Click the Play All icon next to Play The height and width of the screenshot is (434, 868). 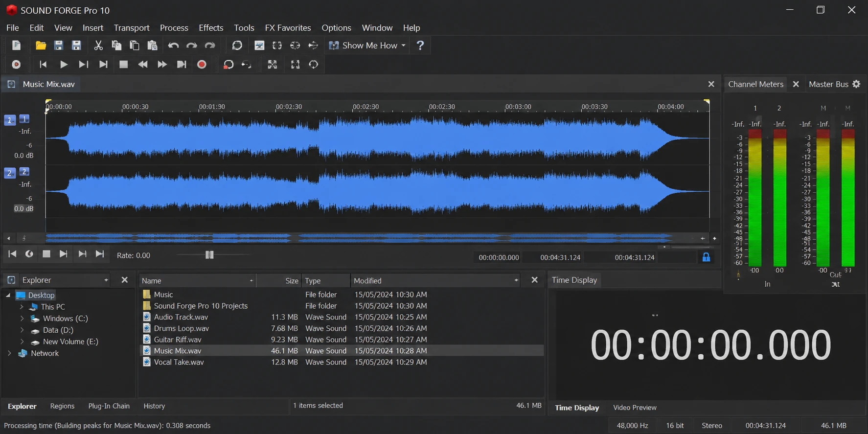click(84, 65)
